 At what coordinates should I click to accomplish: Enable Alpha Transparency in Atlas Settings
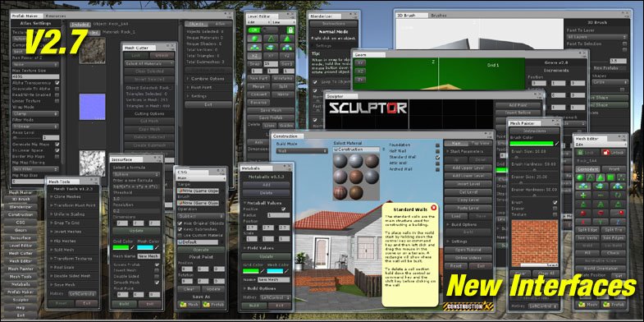pyautogui.click(x=57, y=83)
